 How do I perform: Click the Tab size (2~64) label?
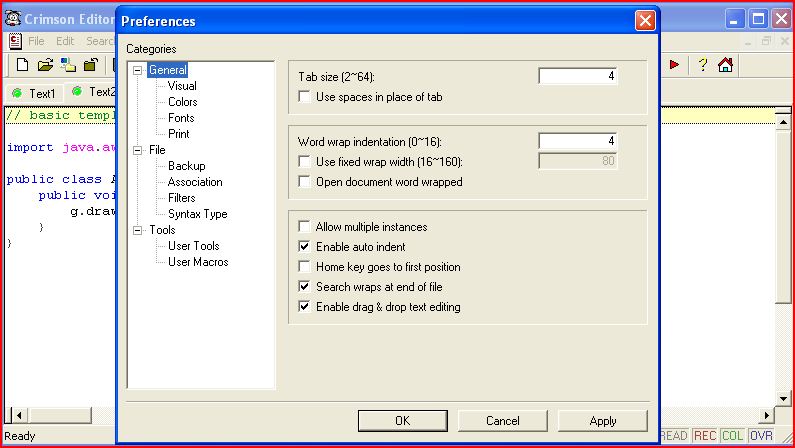pos(336,77)
